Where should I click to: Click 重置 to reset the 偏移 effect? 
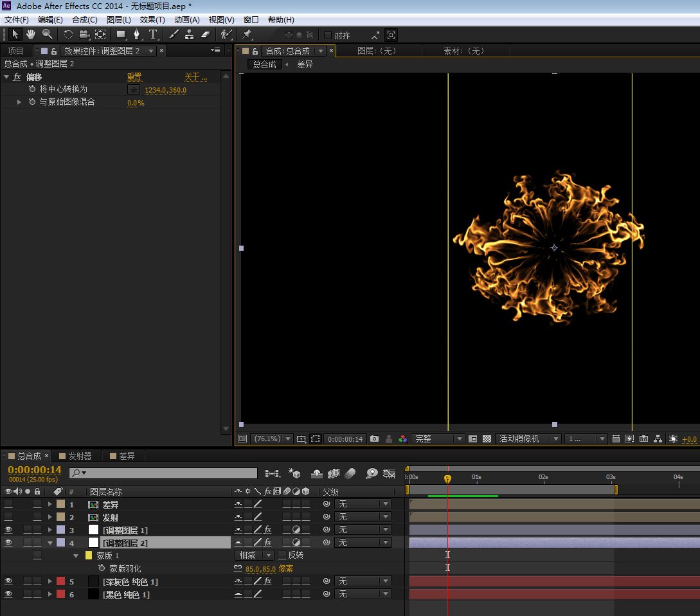point(134,77)
